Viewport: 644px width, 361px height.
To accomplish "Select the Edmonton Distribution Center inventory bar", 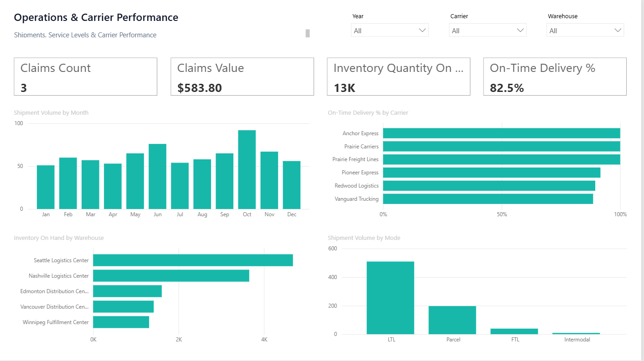I will pyautogui.click(x=127, y=291).
